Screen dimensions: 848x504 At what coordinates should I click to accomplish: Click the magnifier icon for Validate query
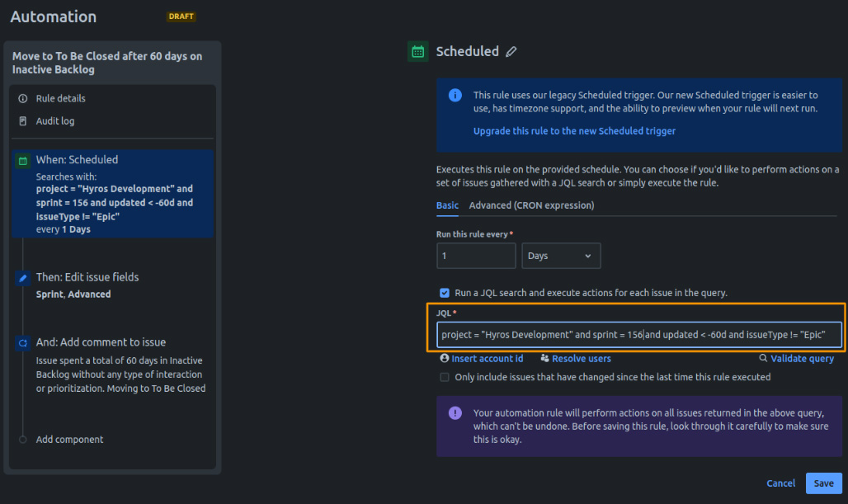pos(764,359)
